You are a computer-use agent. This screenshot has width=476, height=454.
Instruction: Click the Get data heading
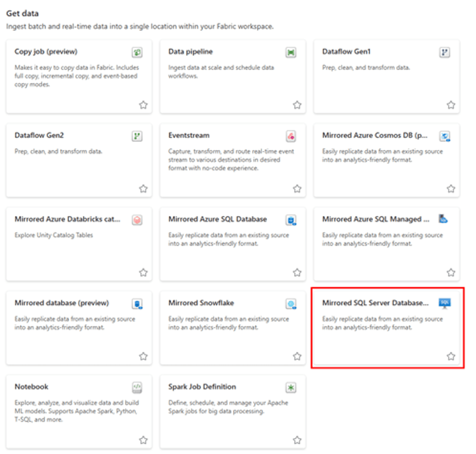point(22,13)
